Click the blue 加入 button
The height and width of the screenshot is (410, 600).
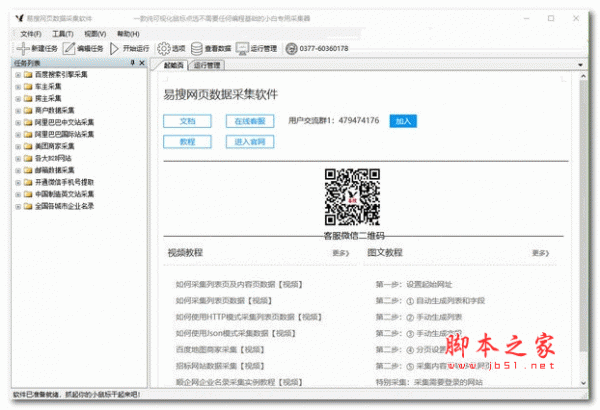[x=403, y=121]
